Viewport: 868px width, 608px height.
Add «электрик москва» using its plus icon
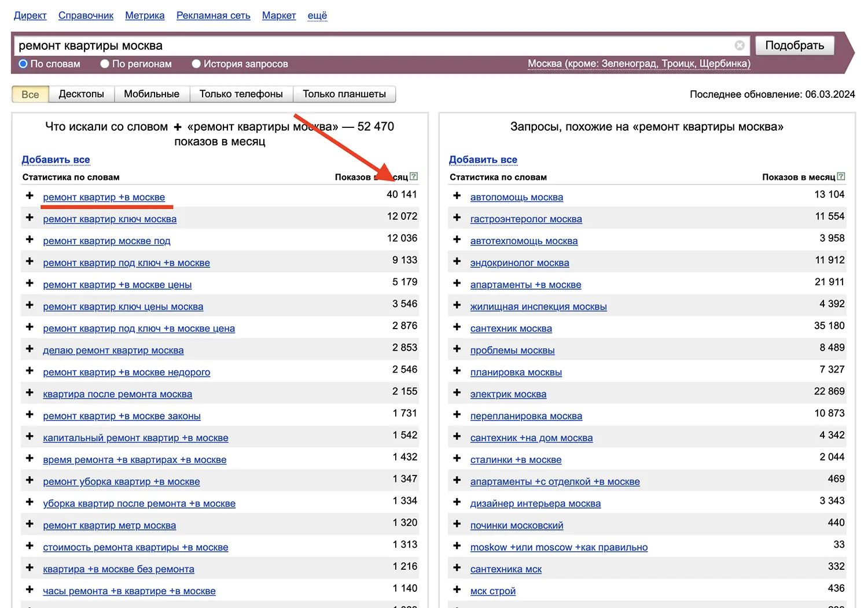pos(457,392)
